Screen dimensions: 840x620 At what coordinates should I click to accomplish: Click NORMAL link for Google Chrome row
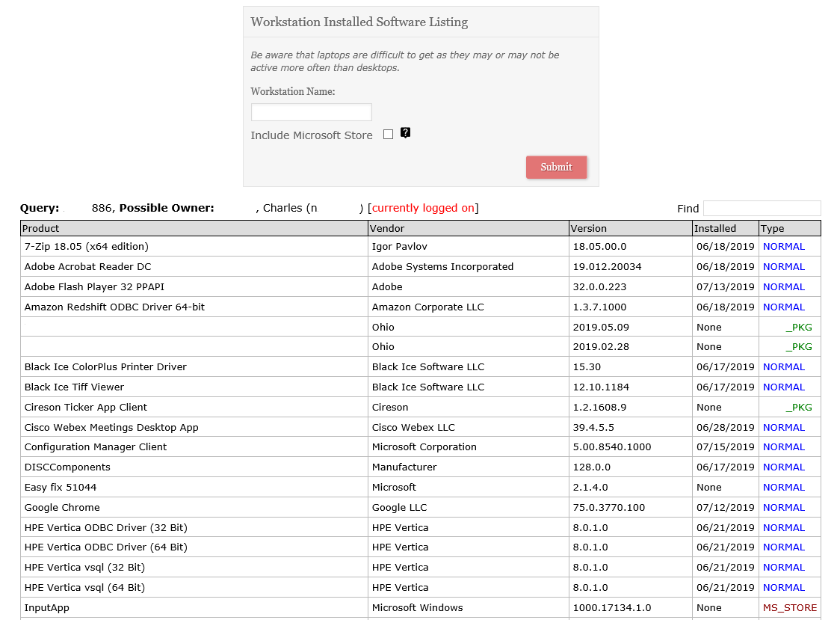coord(783,508)
